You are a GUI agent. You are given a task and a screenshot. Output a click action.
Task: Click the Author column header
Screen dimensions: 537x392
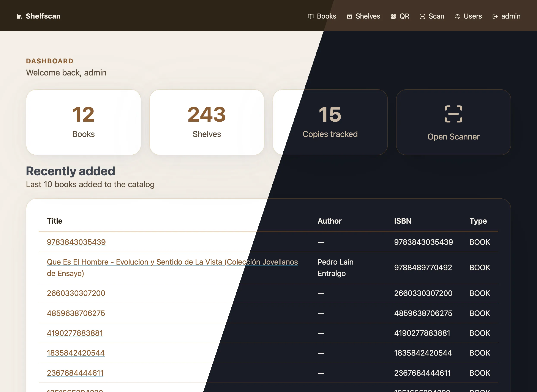330,221
